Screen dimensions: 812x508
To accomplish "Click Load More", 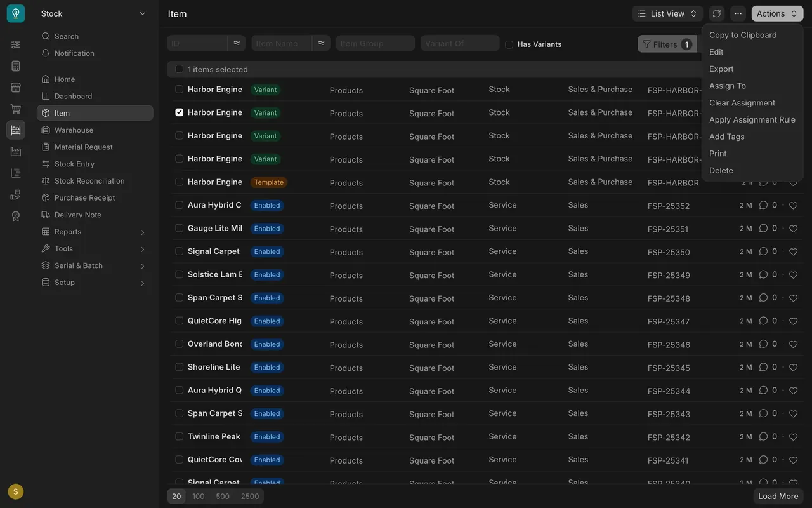I will pos(778,496).
